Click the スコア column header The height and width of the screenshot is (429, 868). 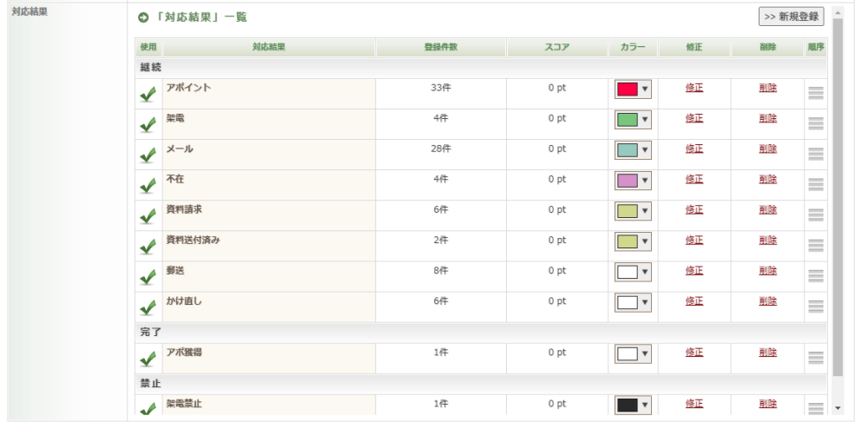556,48
